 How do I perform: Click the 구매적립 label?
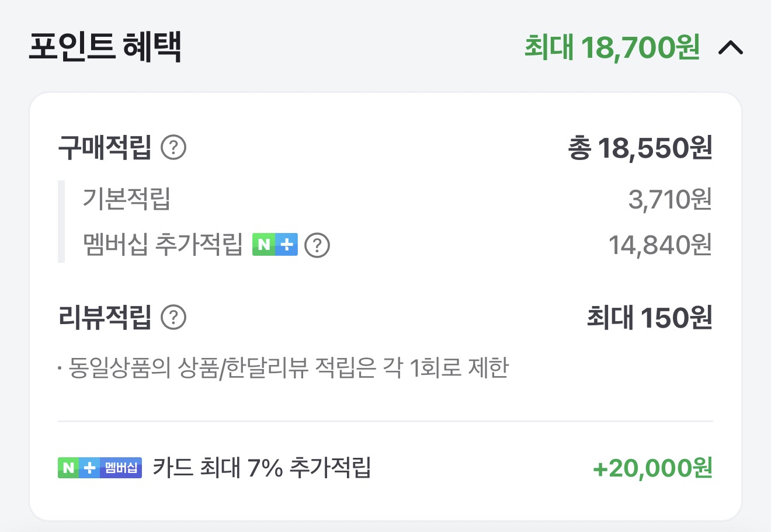click(105, 148)
